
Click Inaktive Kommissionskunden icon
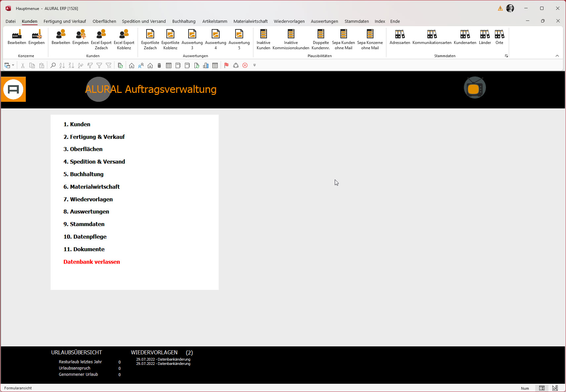click(x=291, y=34)
